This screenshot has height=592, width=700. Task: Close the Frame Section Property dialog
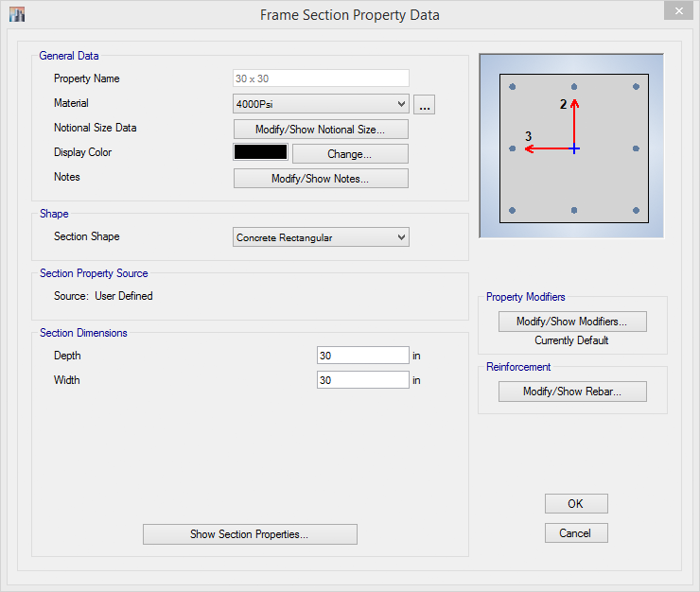[678, 10]
